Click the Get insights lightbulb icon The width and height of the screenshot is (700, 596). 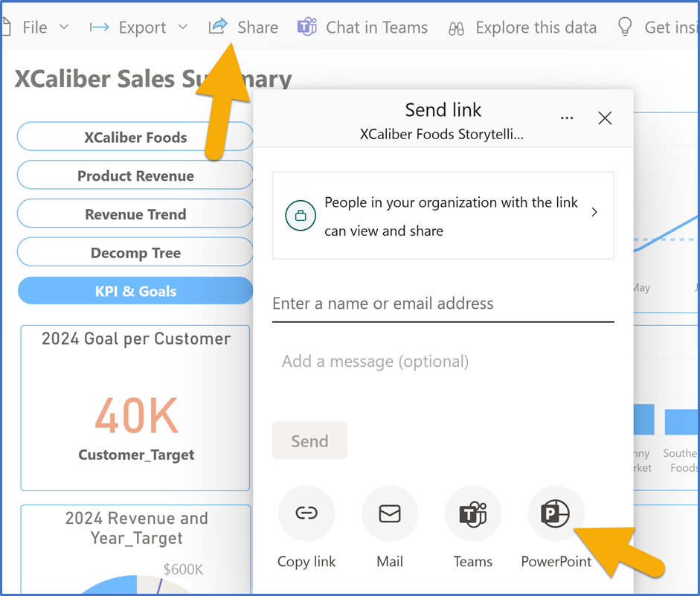pyautogui.click(x=625, y=26)
